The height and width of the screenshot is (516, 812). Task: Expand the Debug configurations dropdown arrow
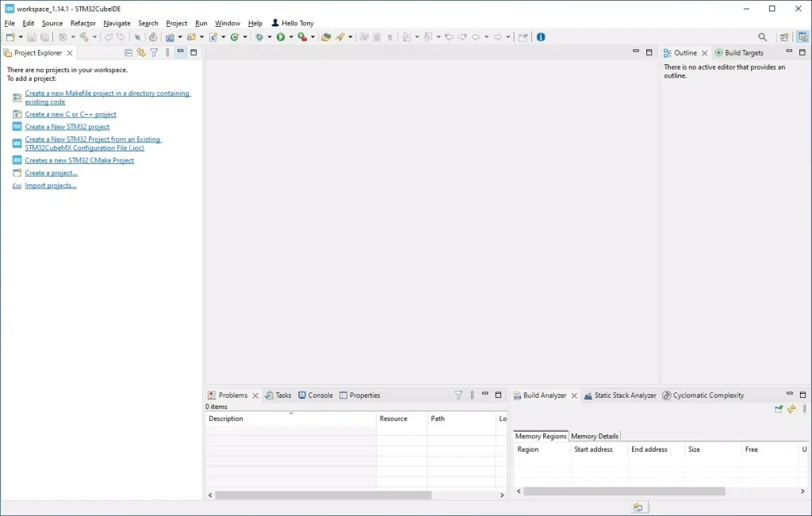(269, 37)
